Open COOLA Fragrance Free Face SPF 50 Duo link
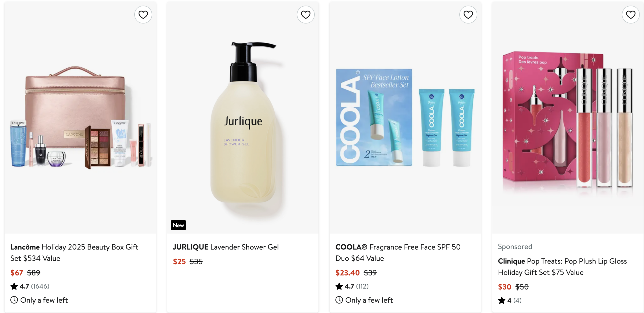This screenshot has width=644, height=313. (398, 253)
